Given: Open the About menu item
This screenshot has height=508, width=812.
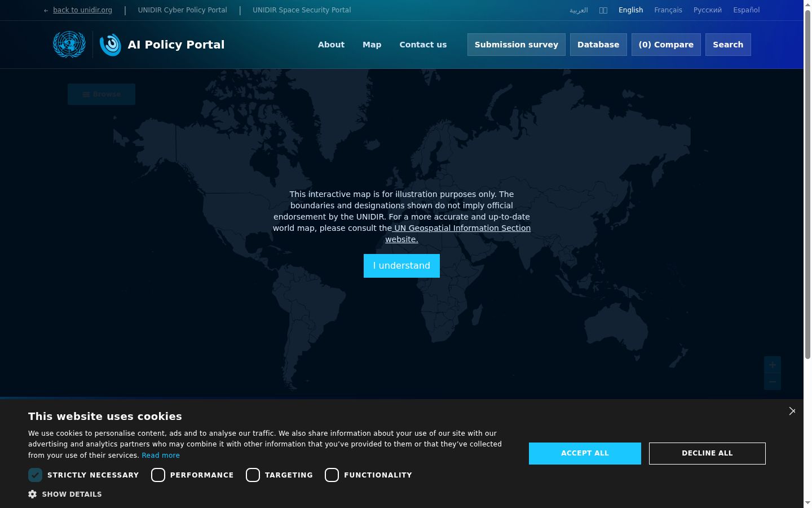Looking at the screenshot, I should coord(331,45).
